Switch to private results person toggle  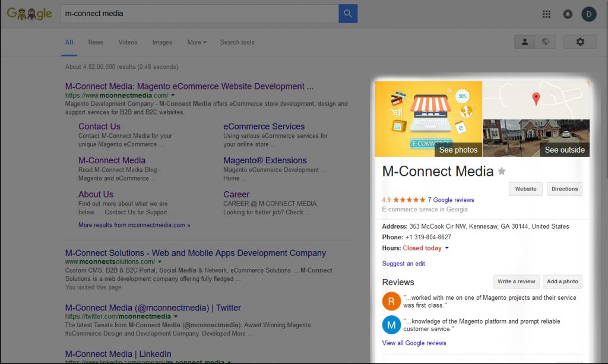point(524,42)
